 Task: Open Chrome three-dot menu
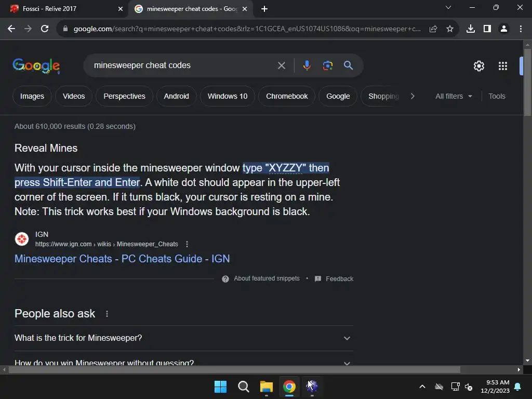pos(521,29)
